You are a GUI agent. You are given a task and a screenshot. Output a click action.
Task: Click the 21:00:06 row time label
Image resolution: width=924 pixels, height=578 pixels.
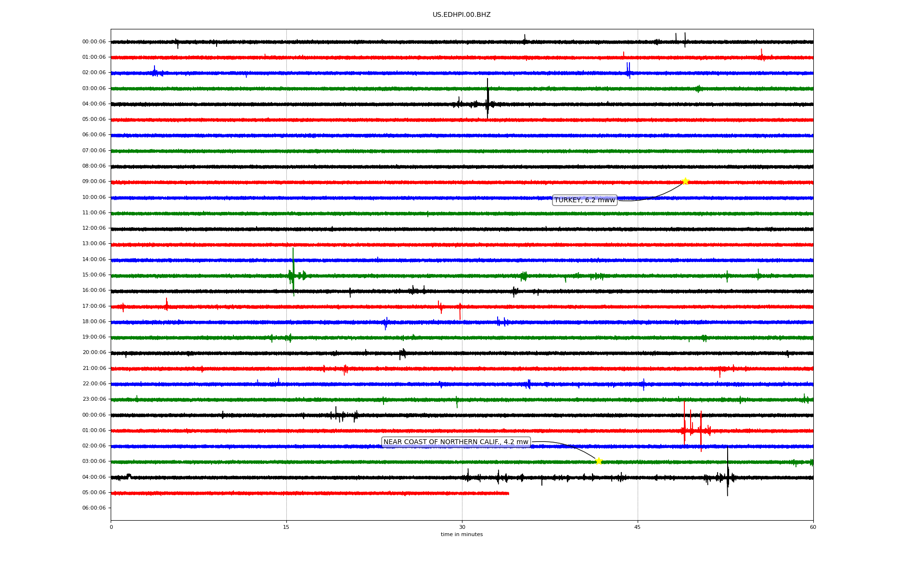94,368
